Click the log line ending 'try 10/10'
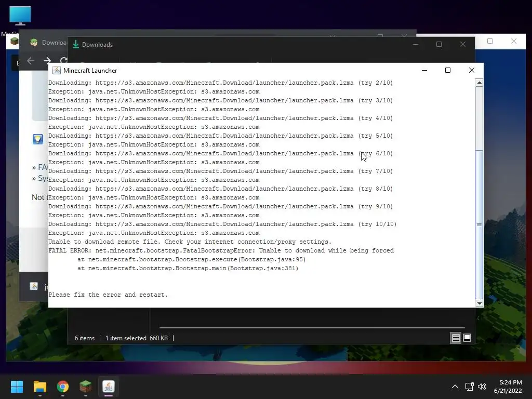Image resolution: width=532 pixels, height=399 pixels. click(x=222, y=224)
